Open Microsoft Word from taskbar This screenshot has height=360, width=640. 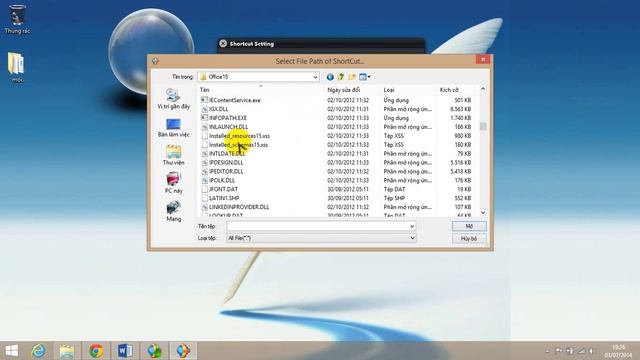tap(125, 351)
